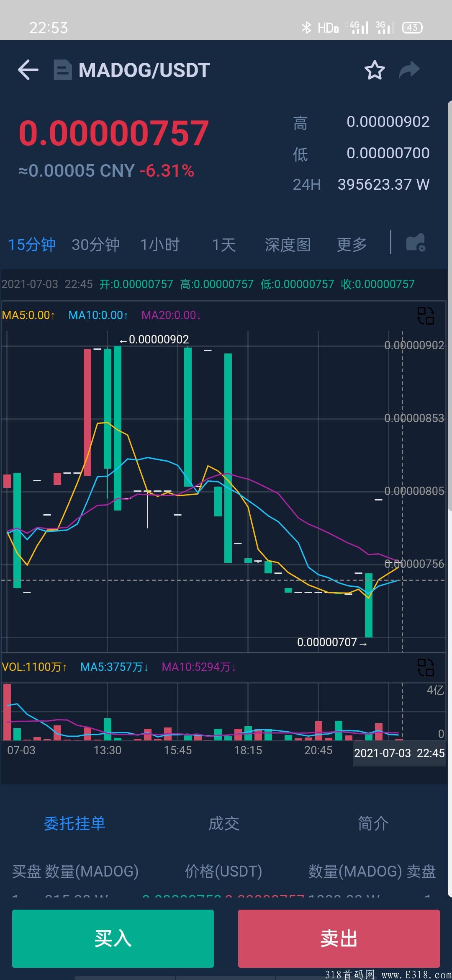Tap the back arrow icon
The width and height of the screenshot is (452, 980).
coord(28,70)
